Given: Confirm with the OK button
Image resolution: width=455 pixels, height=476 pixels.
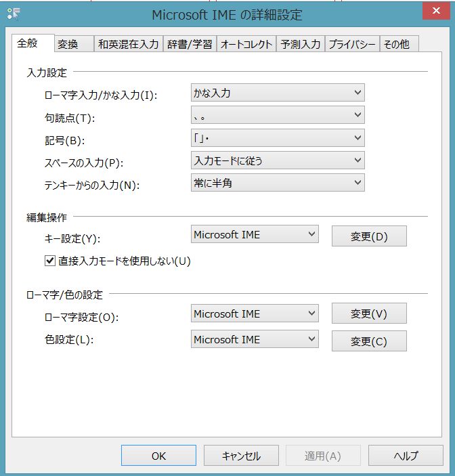Looking at the screenshot, I should point(158,456).
